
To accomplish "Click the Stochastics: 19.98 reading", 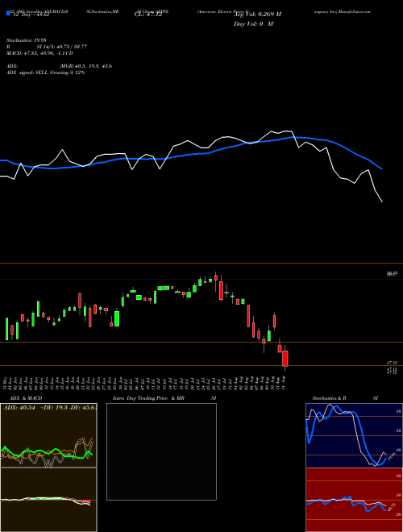I will tap(26, 40).
